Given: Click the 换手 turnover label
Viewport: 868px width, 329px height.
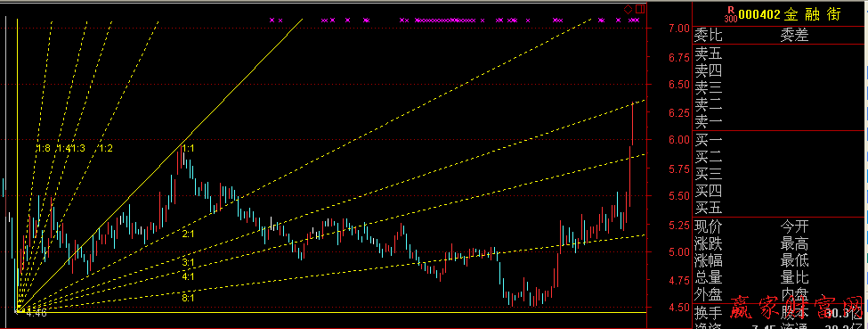Looking at the screenshot, I should click(710, 312).
